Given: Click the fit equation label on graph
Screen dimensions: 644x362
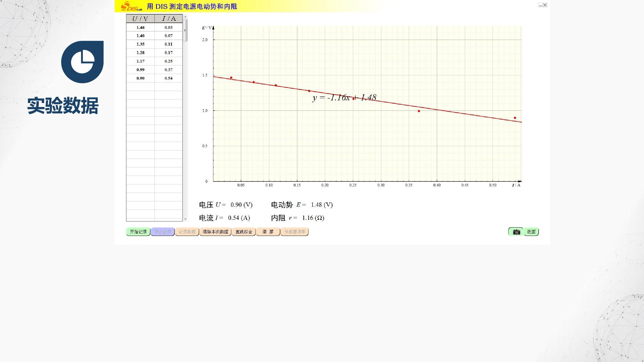Looking at the screenshot, I should point(344,97).
